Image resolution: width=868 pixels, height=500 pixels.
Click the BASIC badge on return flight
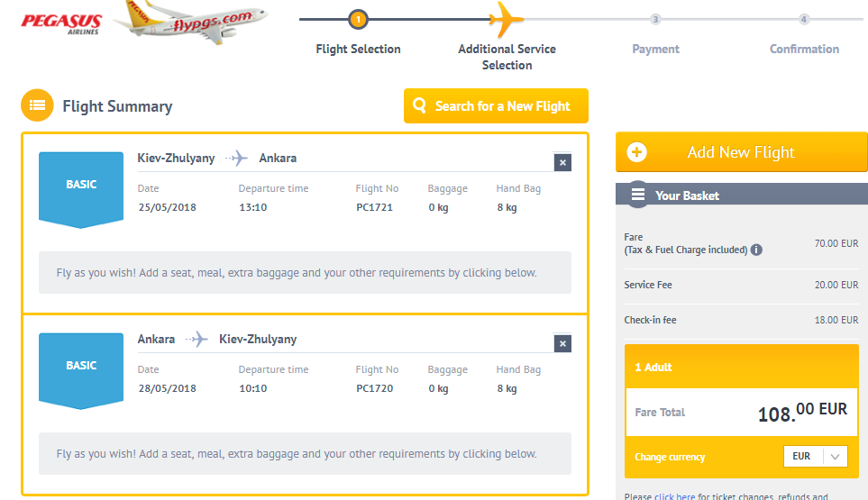coord(81,366)
